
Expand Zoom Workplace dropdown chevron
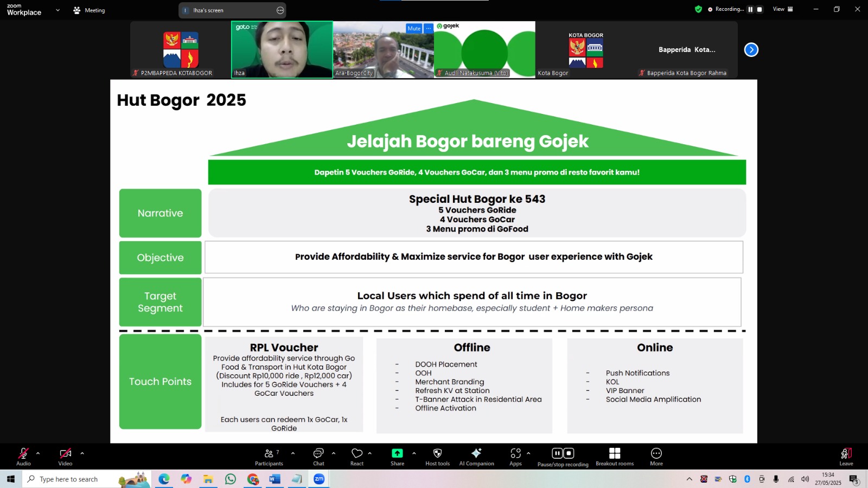(58, 10)
